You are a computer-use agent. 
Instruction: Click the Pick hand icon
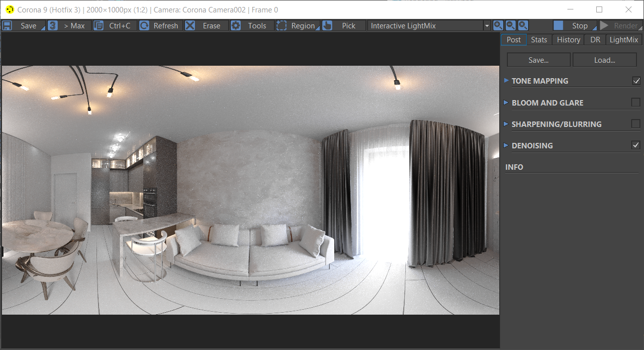pyautogui.click(x=327, y=26)
